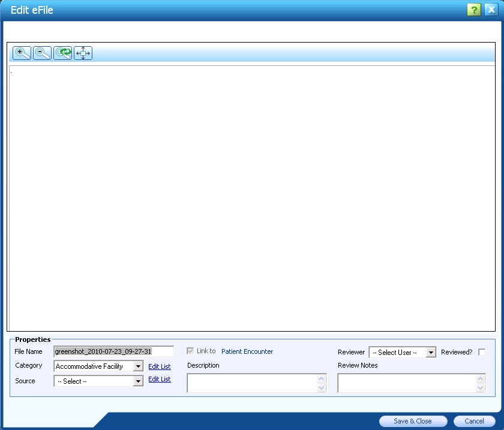
Task: Click the Cancel button
Action: pyautogui.click(x=474, y=421)
